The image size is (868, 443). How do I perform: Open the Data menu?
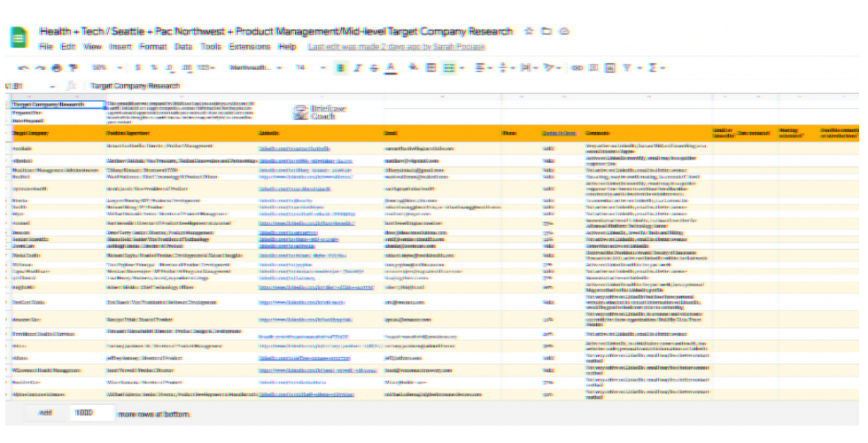pos(183,46)
